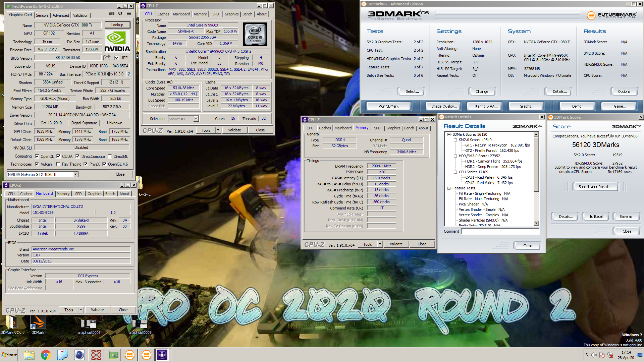Click the second orange 3DMark06 taskbar icon
This screenshot has height=362, width=644.
(x=147, y=355)
